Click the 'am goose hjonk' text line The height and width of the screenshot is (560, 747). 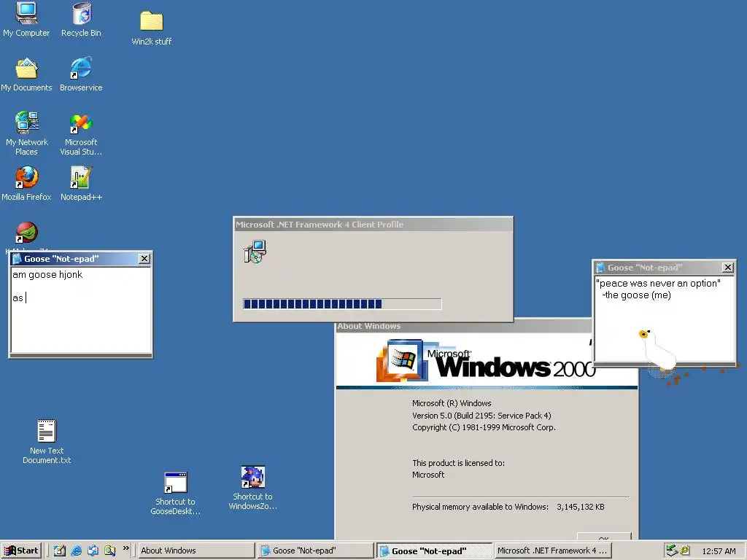pos(47,275)
